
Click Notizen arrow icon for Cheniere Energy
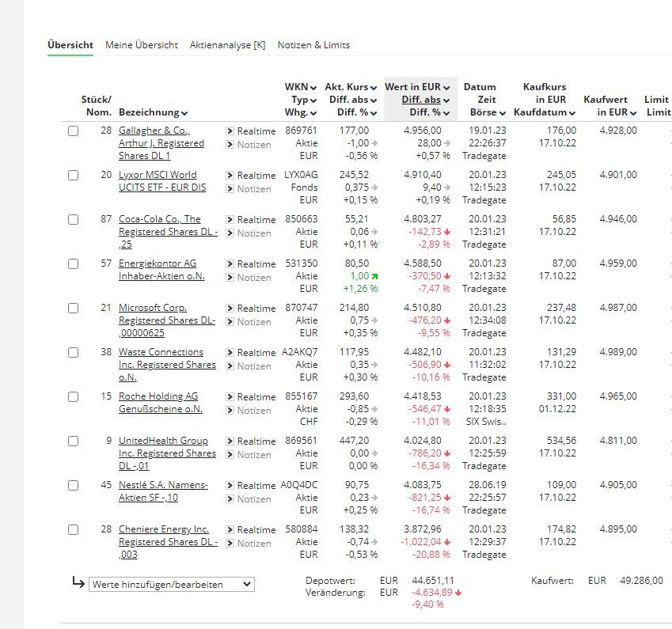(230, 544)
